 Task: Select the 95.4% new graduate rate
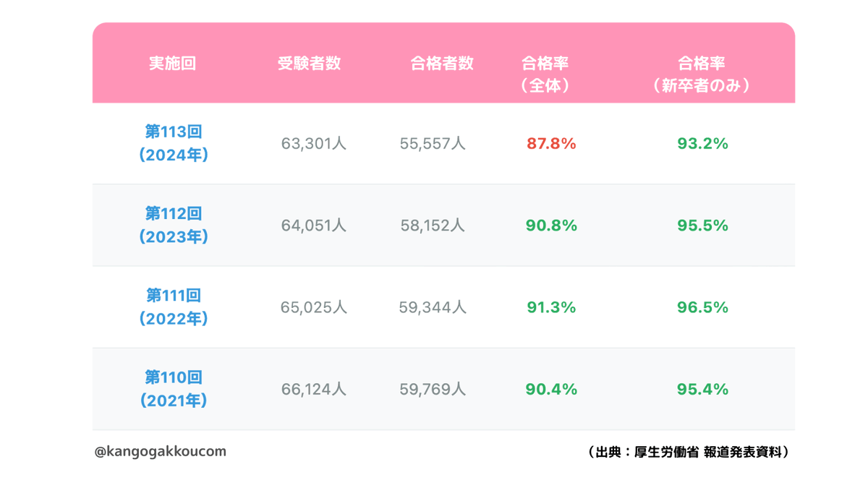coord(702,389)
